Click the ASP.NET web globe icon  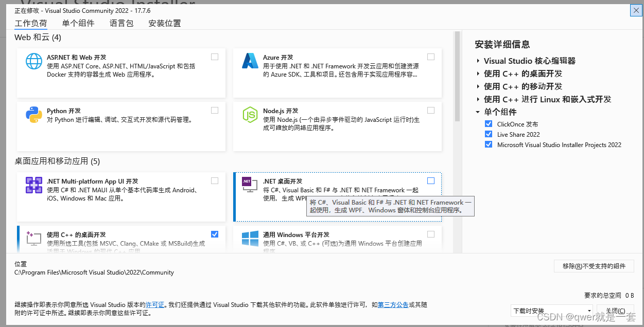[x=34, y=61]
